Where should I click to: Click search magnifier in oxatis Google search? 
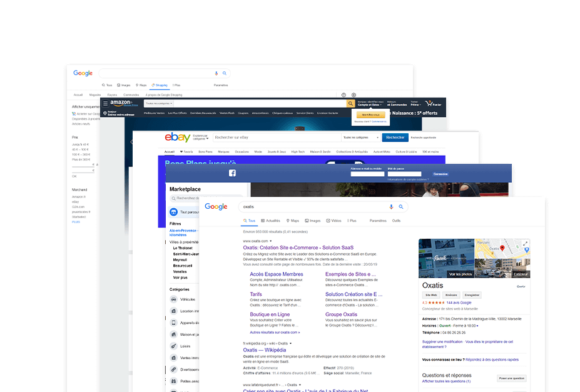point(401,207)
